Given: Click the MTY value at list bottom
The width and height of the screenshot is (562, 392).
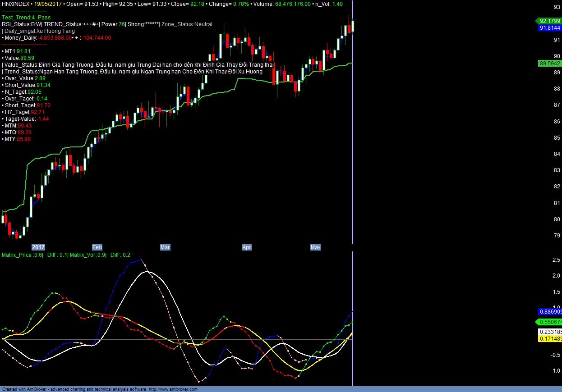Looking at the screenshot, I should pyautogui.click(x=18, y=139).
